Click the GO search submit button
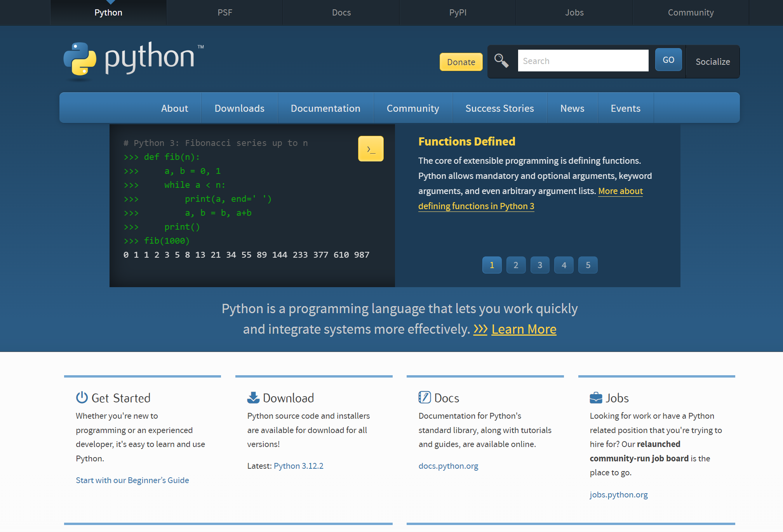This screenshot has height=532, width=783. coord(668,60)
